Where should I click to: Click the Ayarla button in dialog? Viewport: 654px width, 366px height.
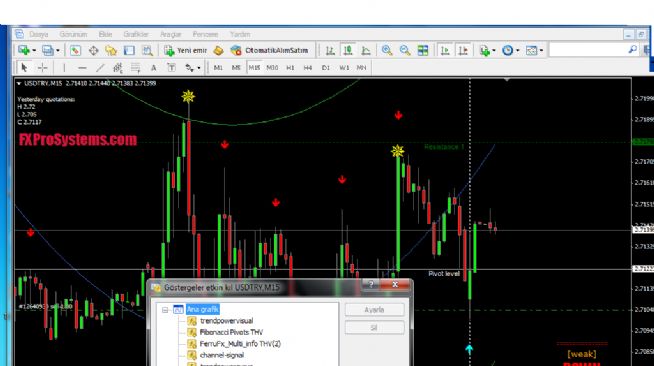point(374,310)
